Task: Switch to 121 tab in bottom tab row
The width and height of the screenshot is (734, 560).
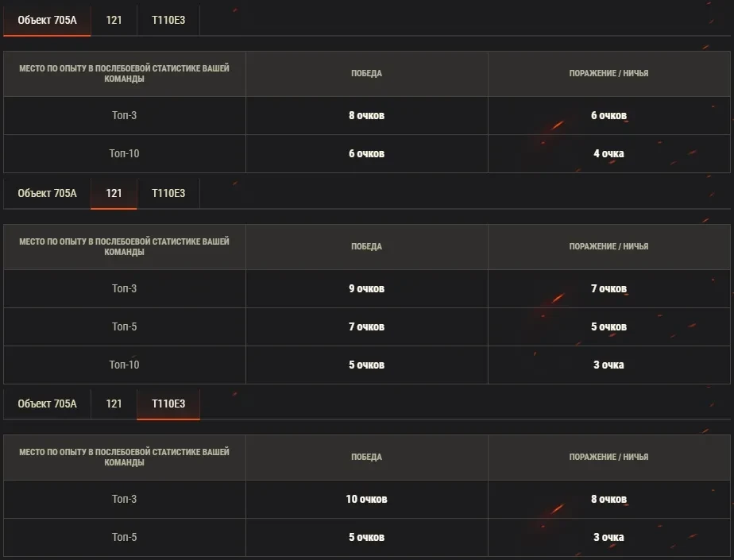Action: click(114, 404)
